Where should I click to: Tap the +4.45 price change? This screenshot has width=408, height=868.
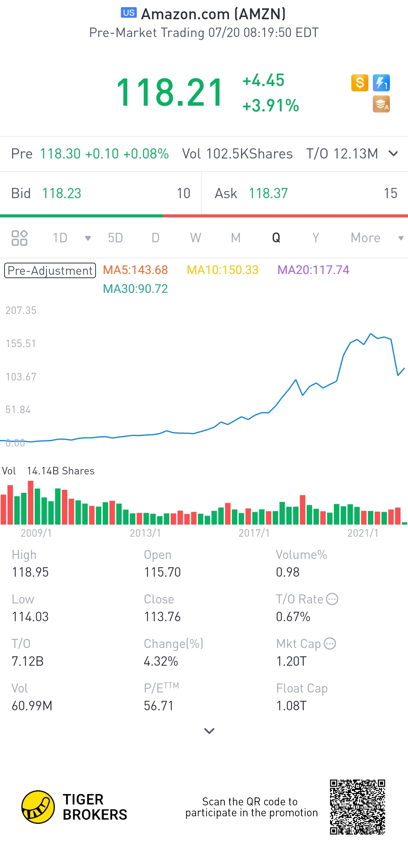click(x=263, y=80)
